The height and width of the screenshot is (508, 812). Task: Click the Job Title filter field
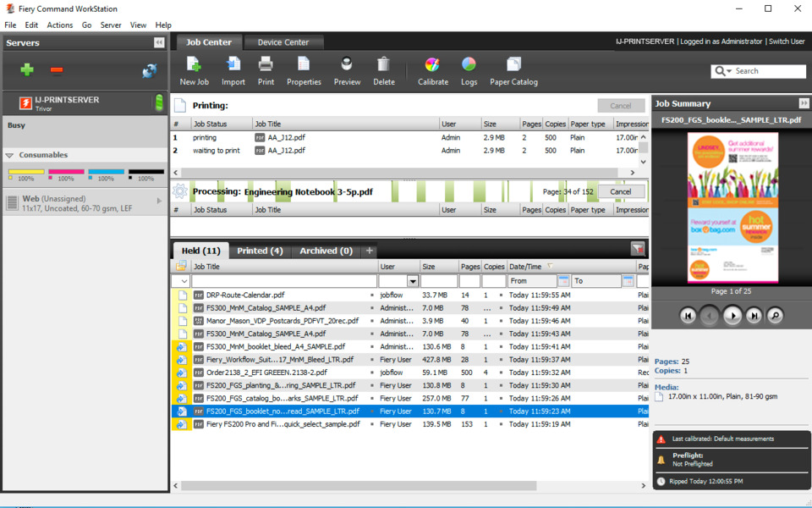(x=284, y=281)
